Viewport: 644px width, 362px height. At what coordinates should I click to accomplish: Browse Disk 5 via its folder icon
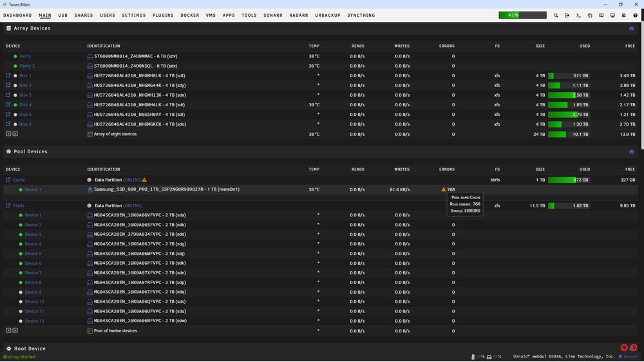point(8,114)
